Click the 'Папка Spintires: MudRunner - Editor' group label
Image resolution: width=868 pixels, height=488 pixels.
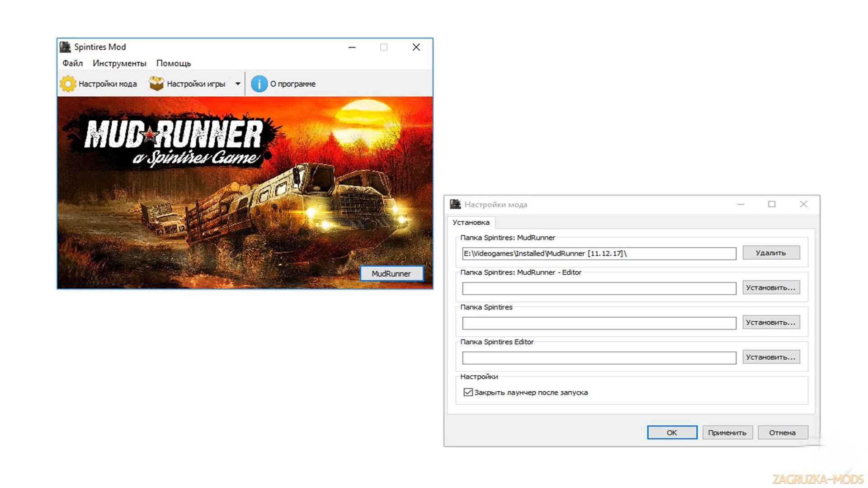click(521, 272)
